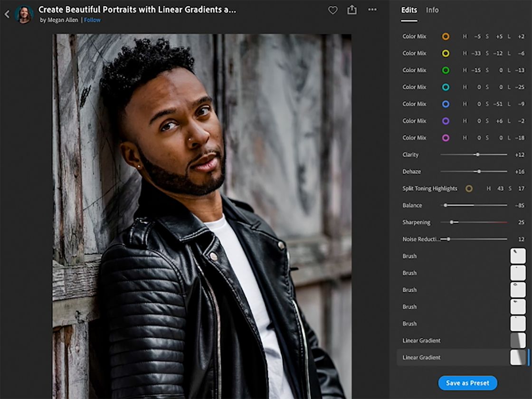The height and width of the screenshot is (399, 532).
Task: Select the green Color Mix circle
Action: pos(446,70)
